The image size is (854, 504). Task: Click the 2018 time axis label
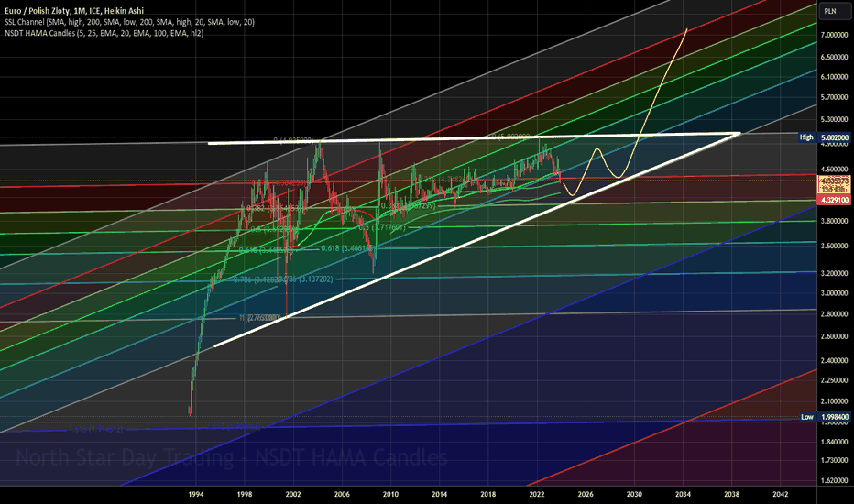(488, 494)
